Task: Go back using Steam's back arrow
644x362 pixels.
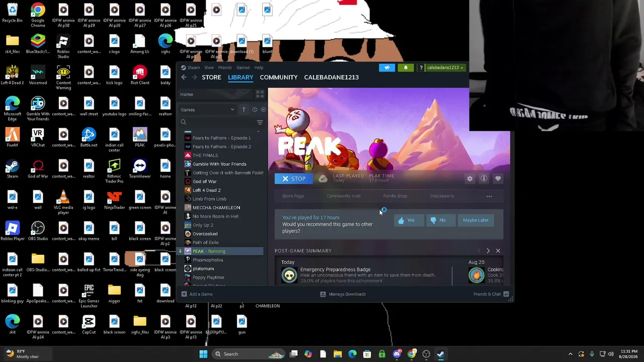Action: click(x=184, y=77)
